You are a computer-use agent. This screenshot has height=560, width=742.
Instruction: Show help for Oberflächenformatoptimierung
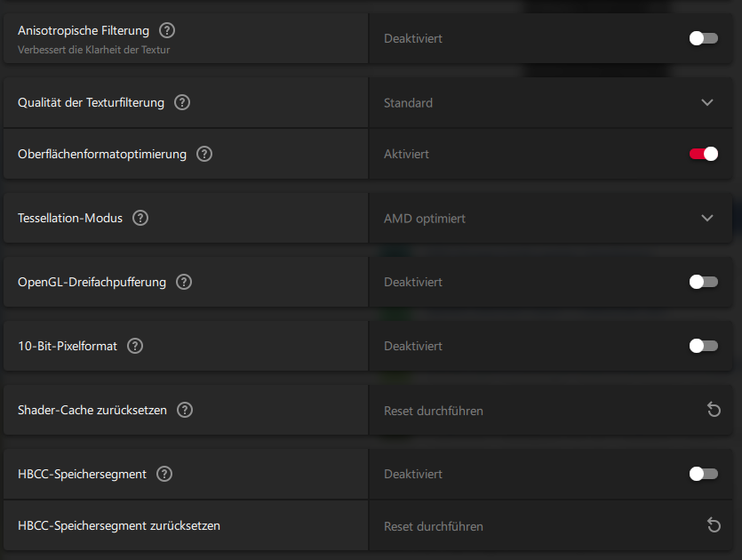(204, 154)
